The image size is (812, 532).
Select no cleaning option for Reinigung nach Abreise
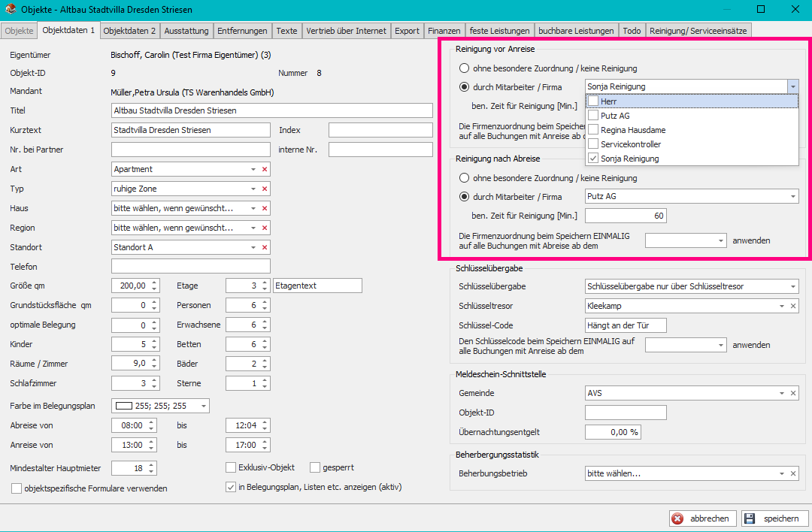[x=464, y=178]
